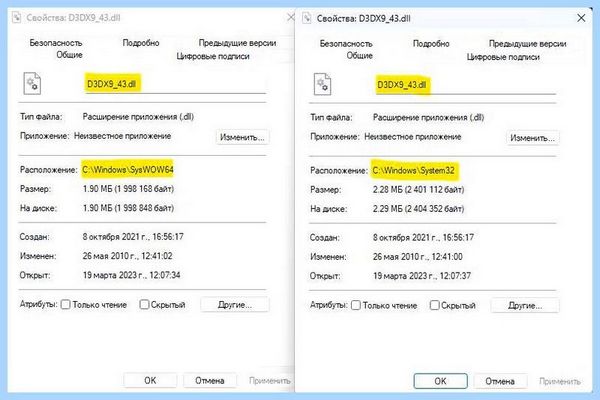The image size is (600, 400).
Task: Click created date in left SysWOW64 window
Action: (133, 237)
